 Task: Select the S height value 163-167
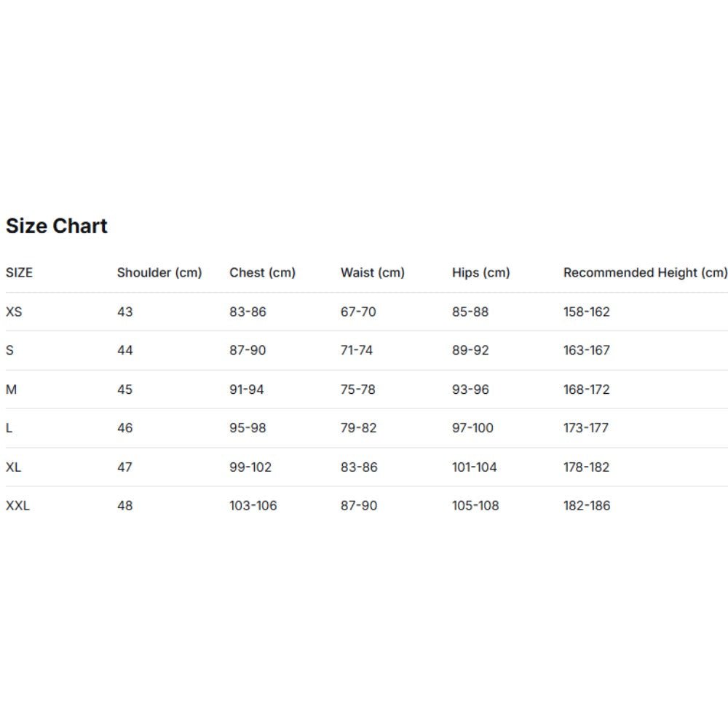587,350
